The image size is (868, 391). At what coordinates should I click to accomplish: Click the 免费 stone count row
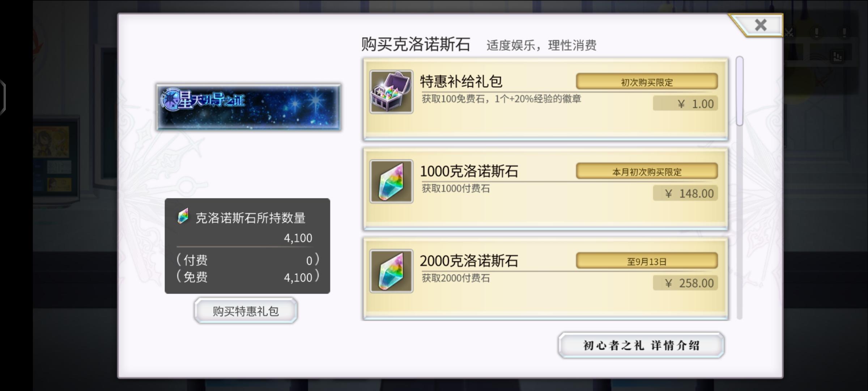tap(247, 277)
